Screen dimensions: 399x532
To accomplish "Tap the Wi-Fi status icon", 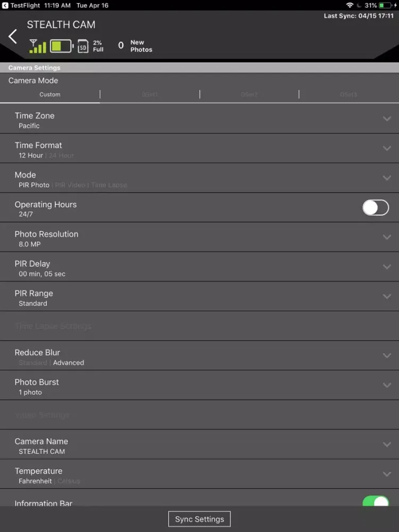I will point(350,5).
